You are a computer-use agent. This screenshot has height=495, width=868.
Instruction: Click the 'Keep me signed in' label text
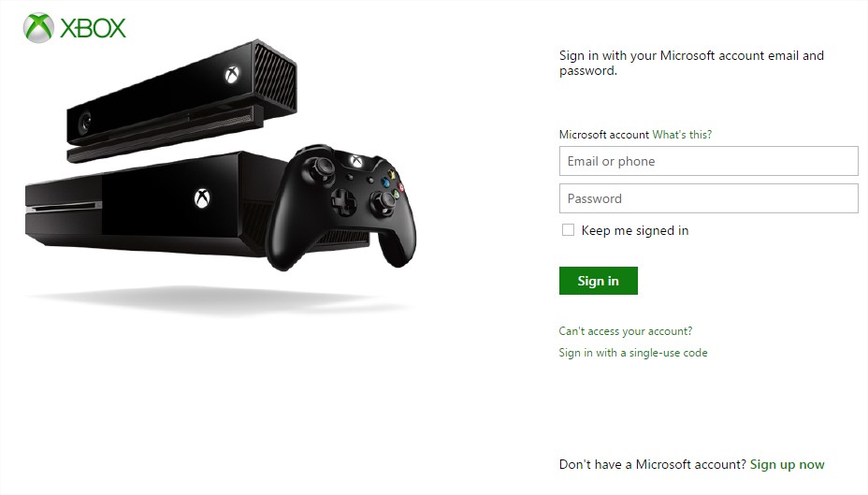pos(635,230)
